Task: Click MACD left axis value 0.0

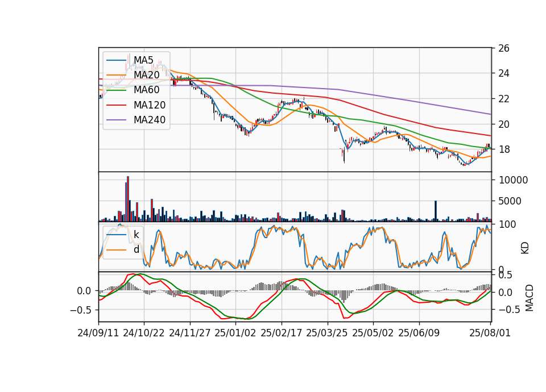Action: pos(85,291)
